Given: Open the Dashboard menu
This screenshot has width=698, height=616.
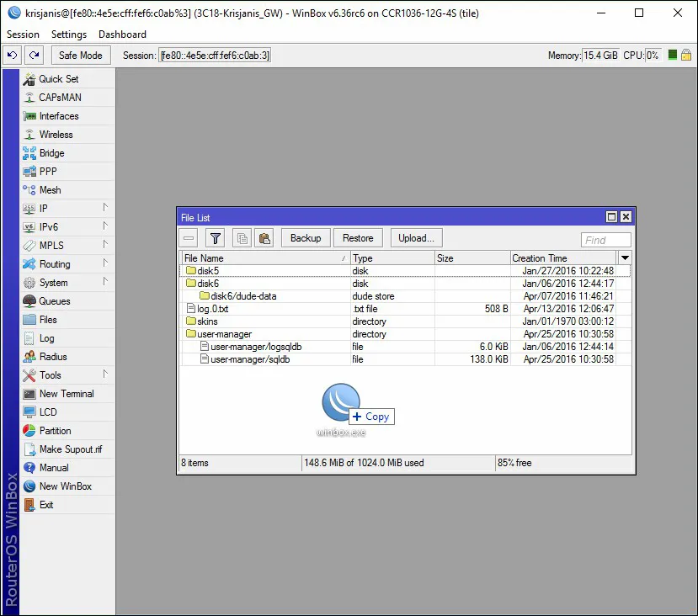Looking at the screenshot, I should 122,35.
